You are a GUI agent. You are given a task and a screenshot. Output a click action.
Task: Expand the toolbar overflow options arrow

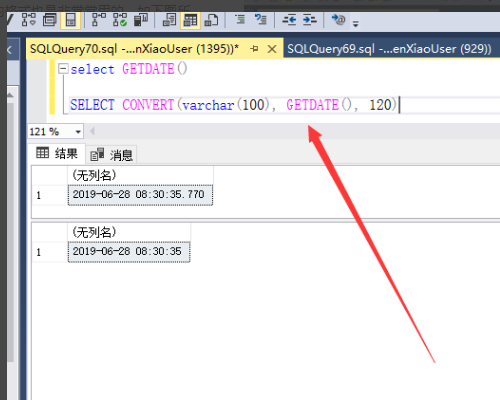(356, 24)
